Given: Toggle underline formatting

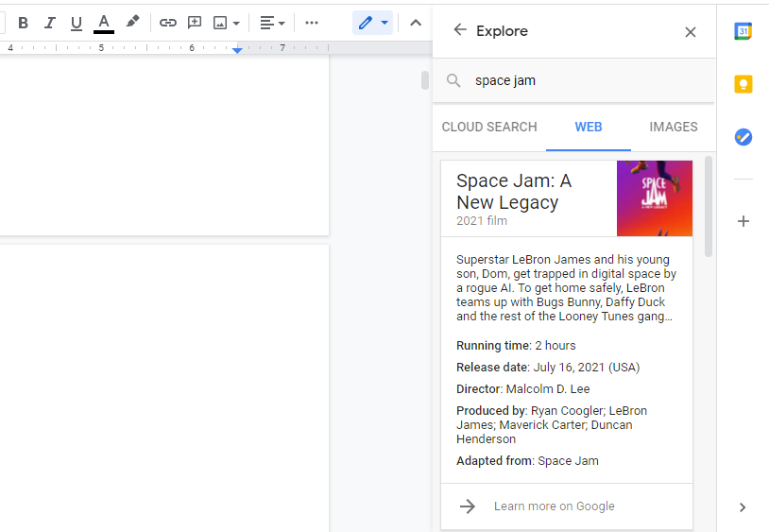Looking at the screenshot, I should 77,23.
